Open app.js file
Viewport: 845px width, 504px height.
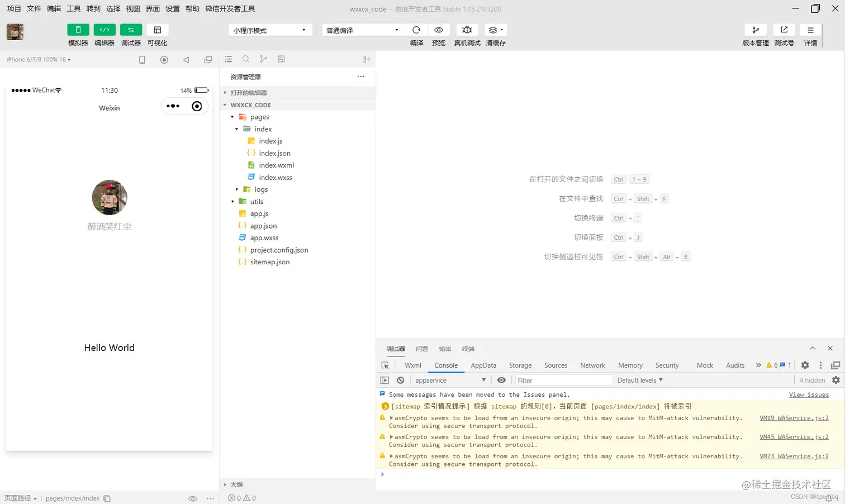(259, 213)
